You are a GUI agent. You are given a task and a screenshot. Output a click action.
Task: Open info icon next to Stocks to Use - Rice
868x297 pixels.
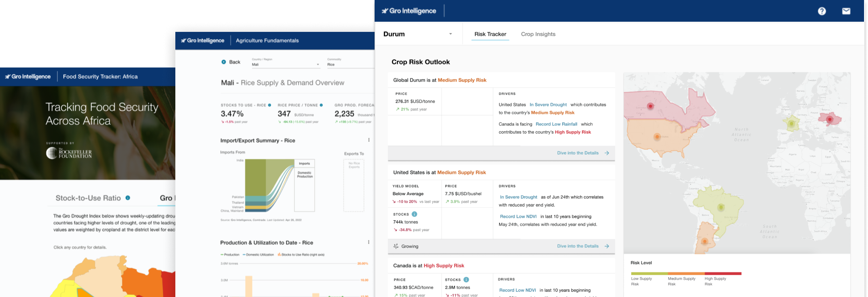[x=270, y=105]
